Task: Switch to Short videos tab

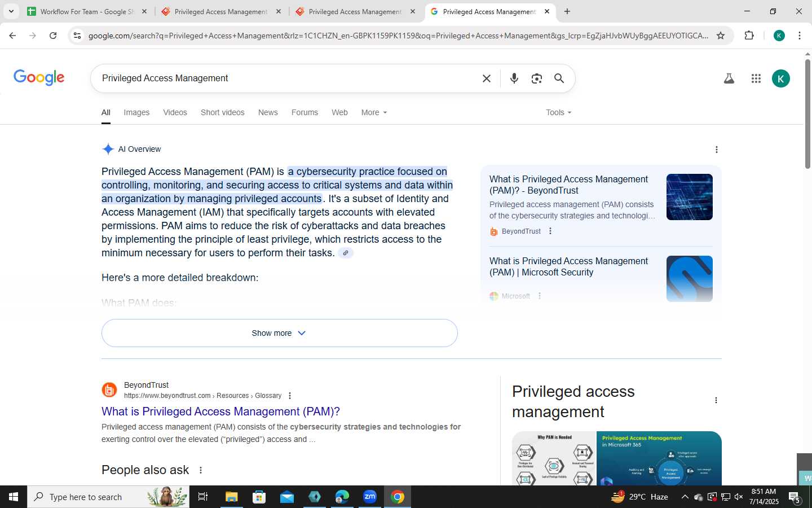Action: pos(223,112)
